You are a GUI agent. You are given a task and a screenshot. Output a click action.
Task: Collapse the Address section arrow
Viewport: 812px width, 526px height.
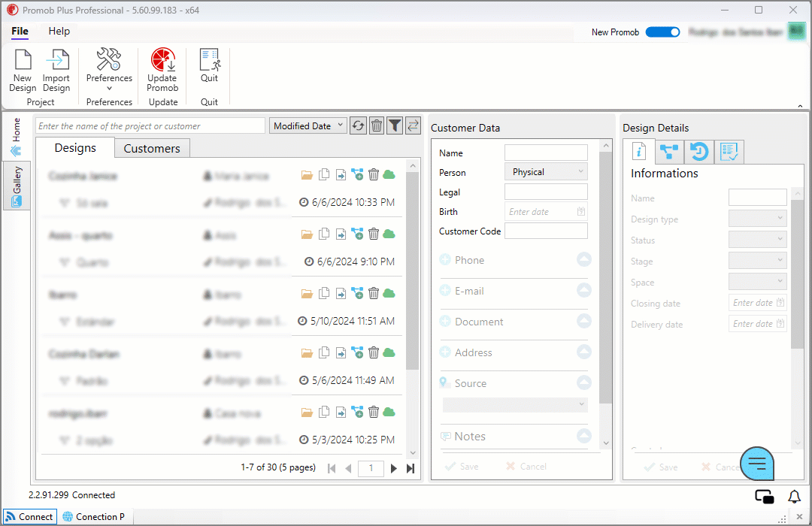(x=583, y=352)
